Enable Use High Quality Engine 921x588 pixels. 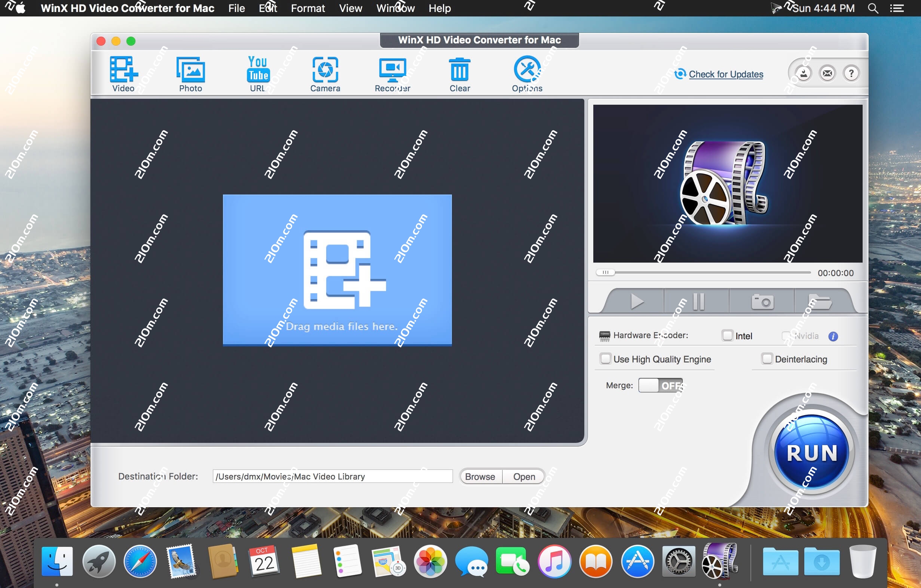[605, 359]
